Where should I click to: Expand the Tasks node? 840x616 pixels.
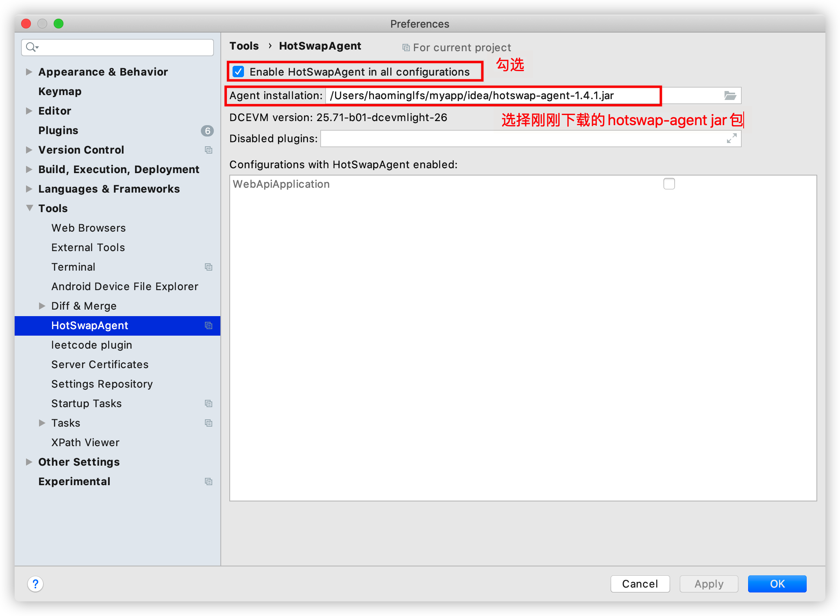42,423
